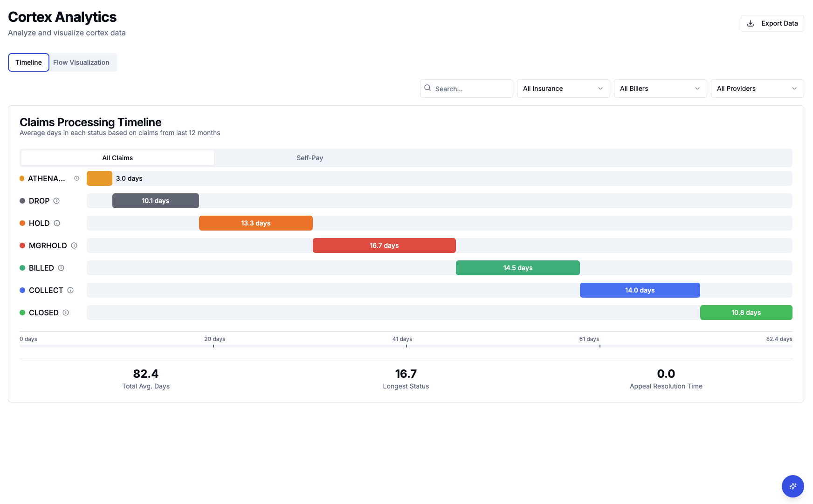Click the HOLD status label
Viewport: 813px width, 504px height.
39,223
